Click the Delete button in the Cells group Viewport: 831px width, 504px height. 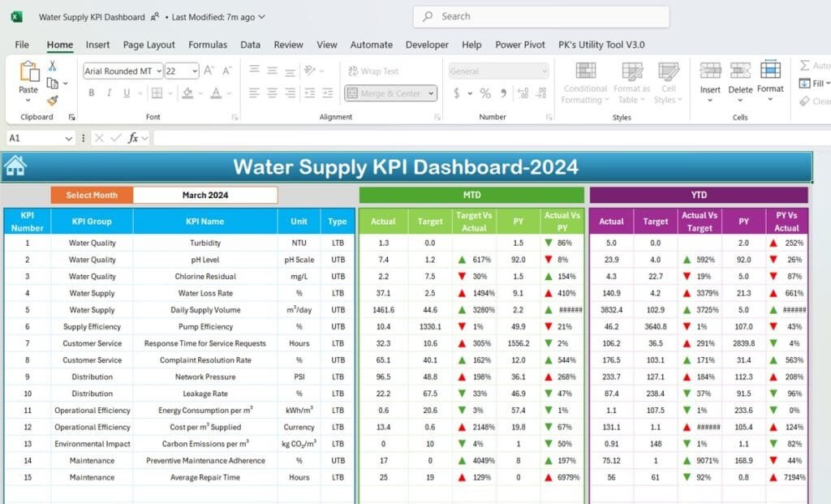(739, 81)
